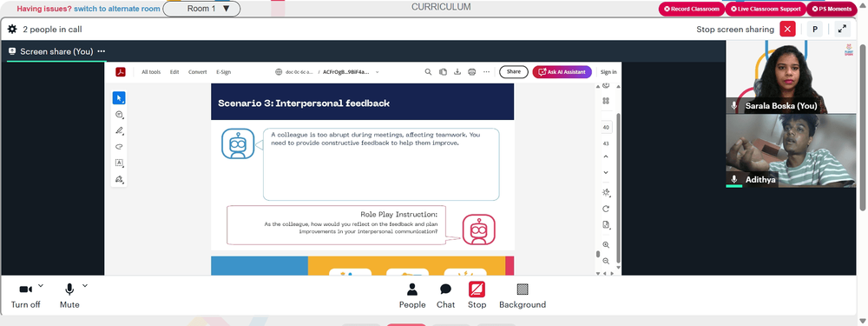This screenshot has width=868, height=326.
Task: Click the total page count 43
Action: pyautogui.click(x=606, y=143)
